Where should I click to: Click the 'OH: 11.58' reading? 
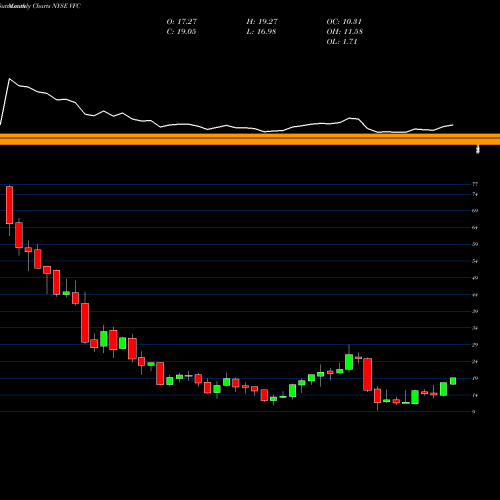345,32
